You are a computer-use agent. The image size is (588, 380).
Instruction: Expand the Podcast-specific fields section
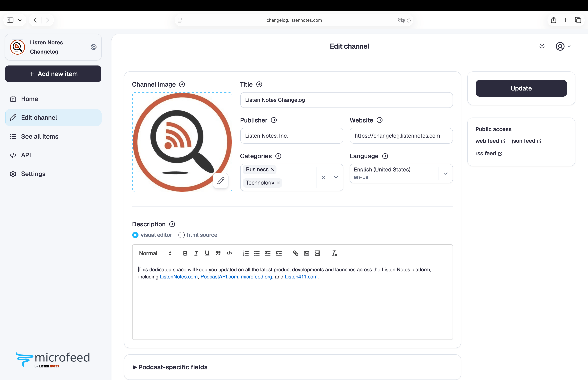[x=170, y=367]
